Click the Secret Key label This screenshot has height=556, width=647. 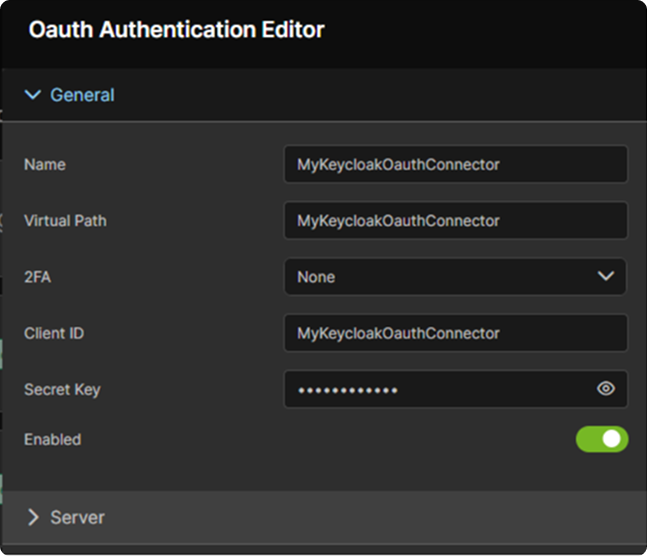coord(62,389)
